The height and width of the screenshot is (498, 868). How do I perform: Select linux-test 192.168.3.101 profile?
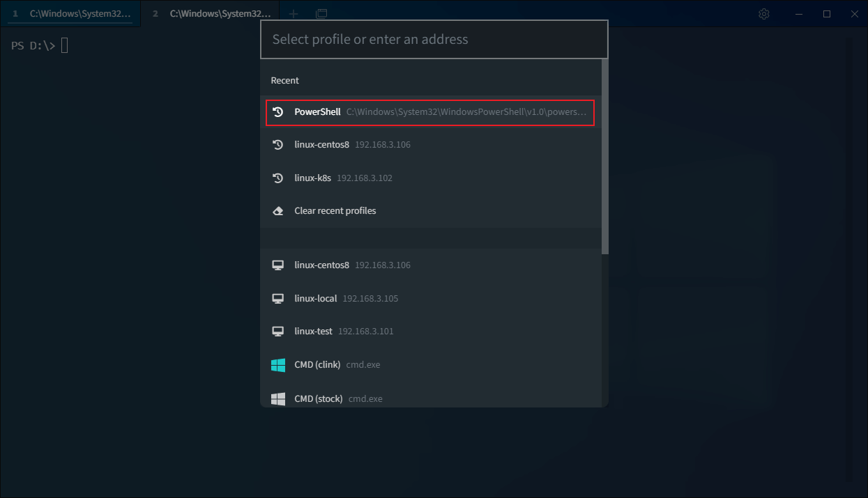(x=430, y=331)
